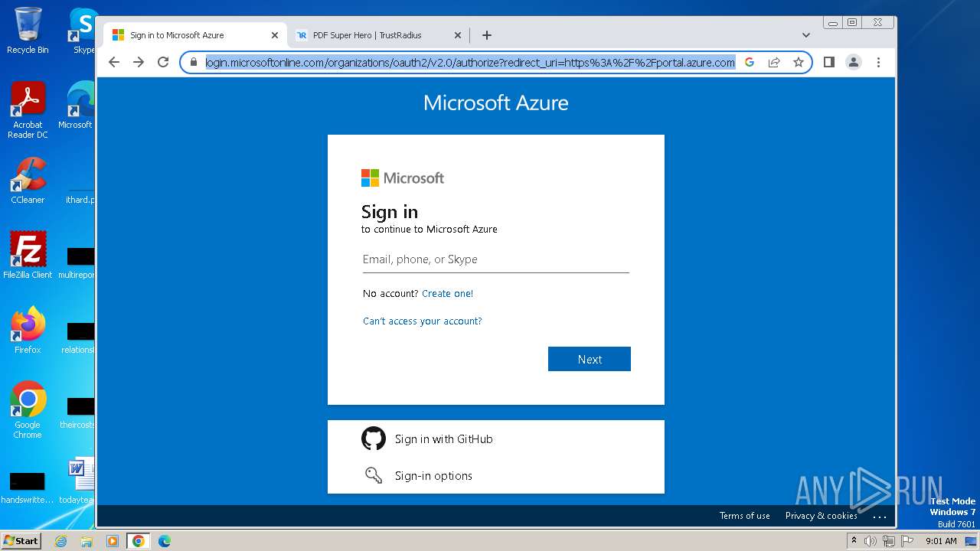The width and height of the screenshot is (980, 551).
Task: Open the footer ellipsis menu
Action: coord(880,517)
